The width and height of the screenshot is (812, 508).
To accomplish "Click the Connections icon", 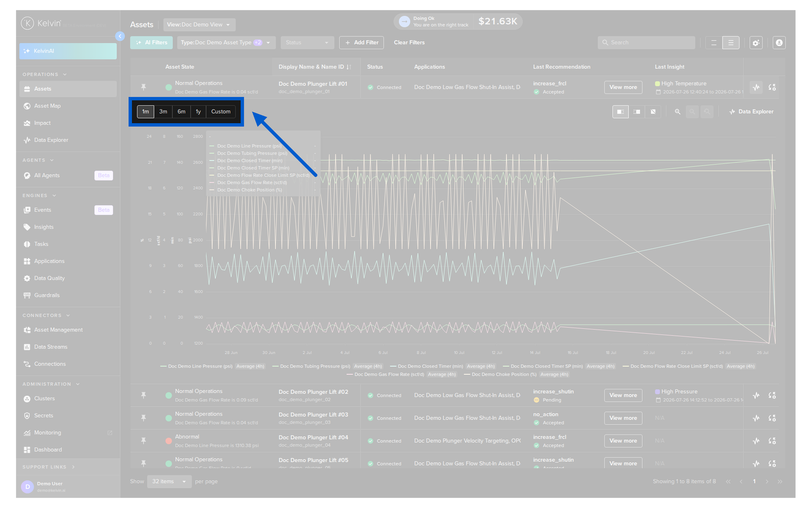I will tap(27, 364).
